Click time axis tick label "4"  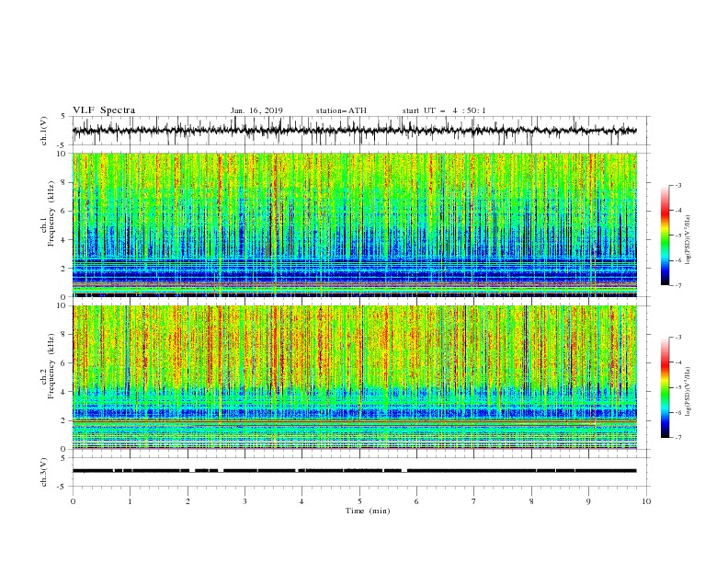[301, 501]
